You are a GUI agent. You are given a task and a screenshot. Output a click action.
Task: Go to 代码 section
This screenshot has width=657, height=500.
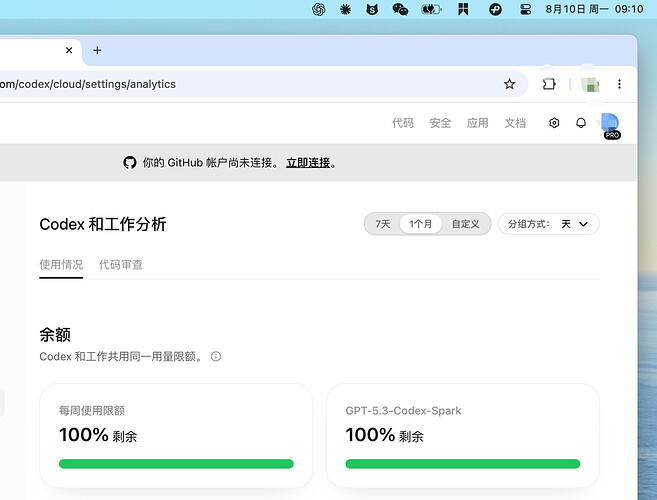pos(403,123)
